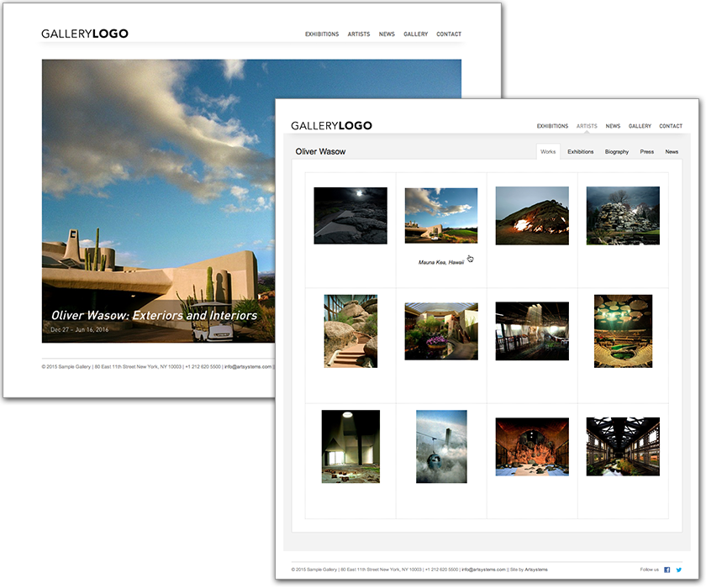The width and height of the screenshot is (706, 588).
Task: Select Artists menu in front window
Action: [587, 126]
